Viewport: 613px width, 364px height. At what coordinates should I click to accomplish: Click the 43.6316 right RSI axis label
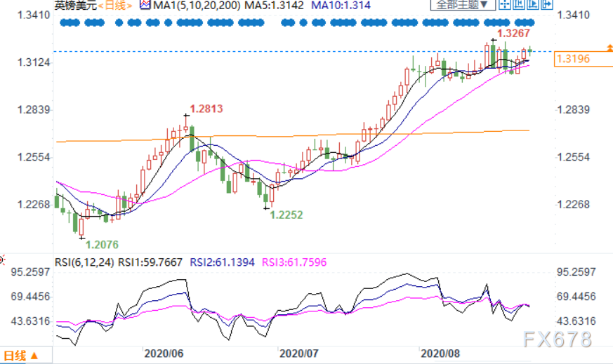(576, 321)
